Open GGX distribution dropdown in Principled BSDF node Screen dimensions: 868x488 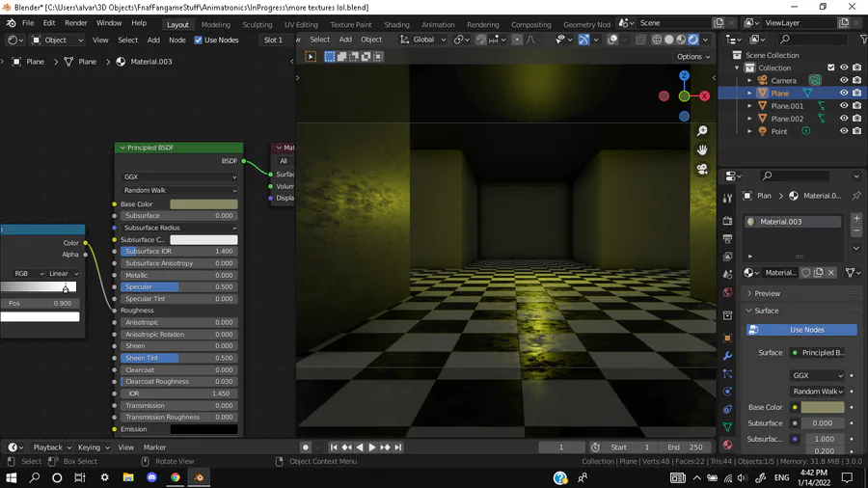coord(179,177)
